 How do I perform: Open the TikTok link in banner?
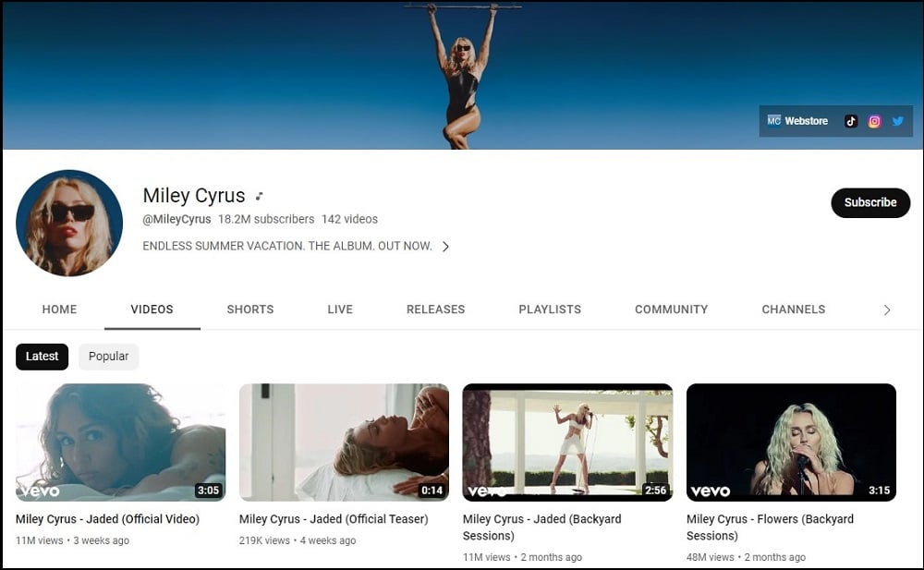tap(850, 121)
